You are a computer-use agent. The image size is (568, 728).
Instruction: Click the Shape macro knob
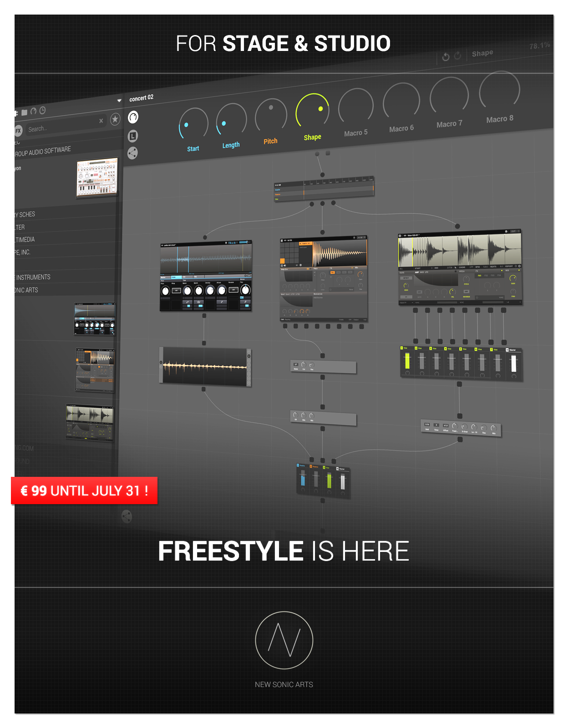[x=312, y=111]
